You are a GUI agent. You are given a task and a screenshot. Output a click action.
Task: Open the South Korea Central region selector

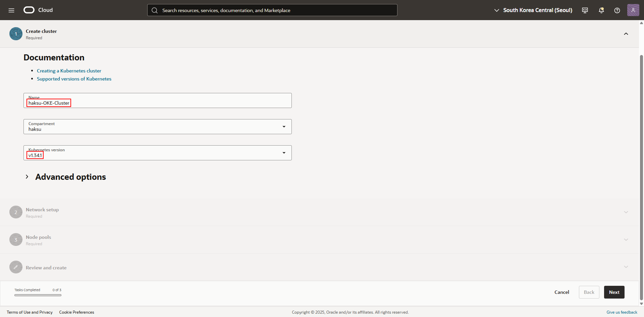pyautogui.click(x=533, y=10)
